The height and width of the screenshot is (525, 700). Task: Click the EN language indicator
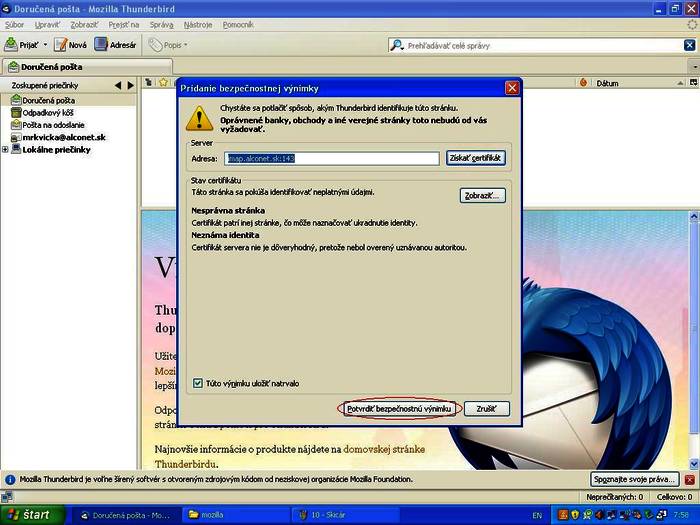537,516
